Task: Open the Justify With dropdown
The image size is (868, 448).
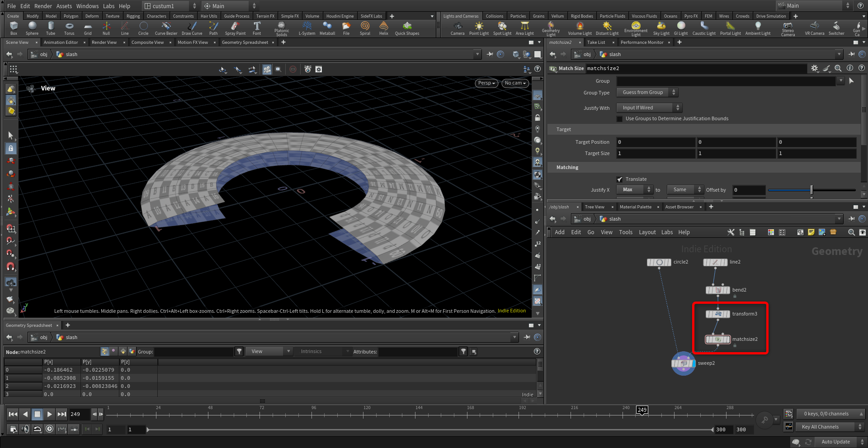Action: coord(649,108)
